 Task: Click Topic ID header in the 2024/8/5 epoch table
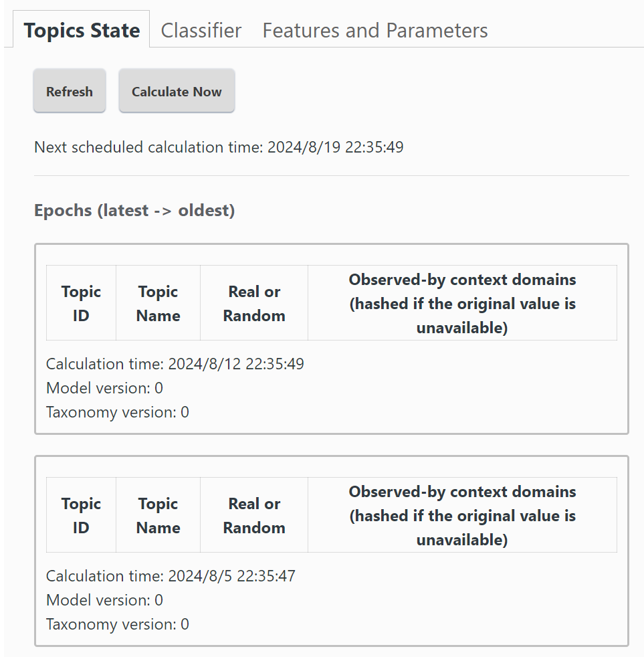[x=81, y=515]
